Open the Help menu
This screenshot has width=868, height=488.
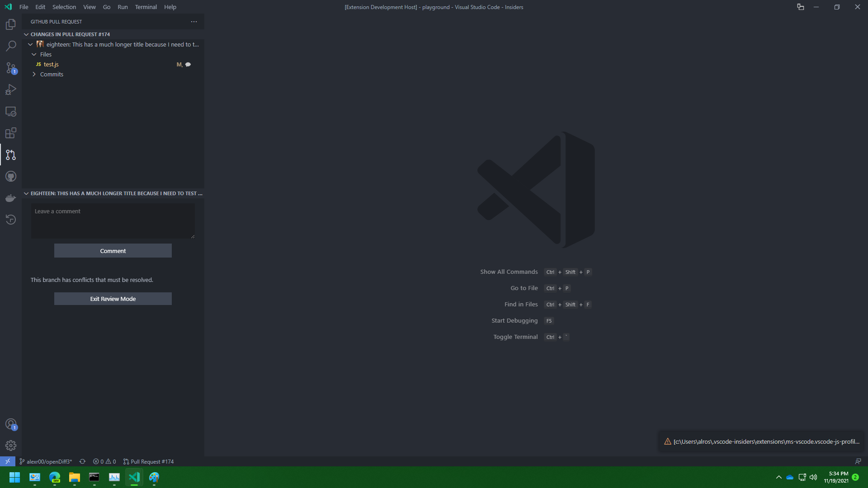click(x=170, y=7)
